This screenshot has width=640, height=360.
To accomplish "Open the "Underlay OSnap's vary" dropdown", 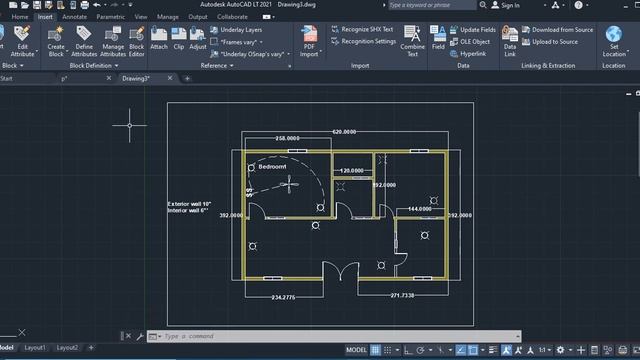I will pyautogui.click(x=250, y=54).
